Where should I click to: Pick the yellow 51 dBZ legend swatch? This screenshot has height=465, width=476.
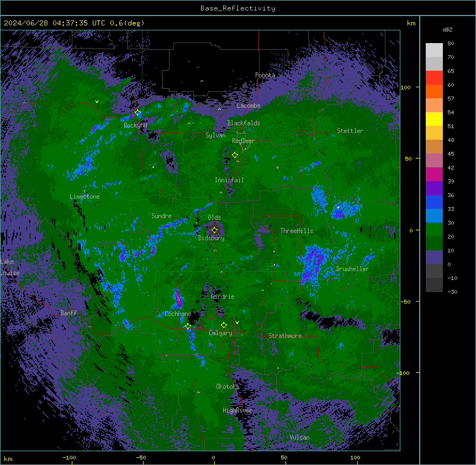click(x=434, y=119)
